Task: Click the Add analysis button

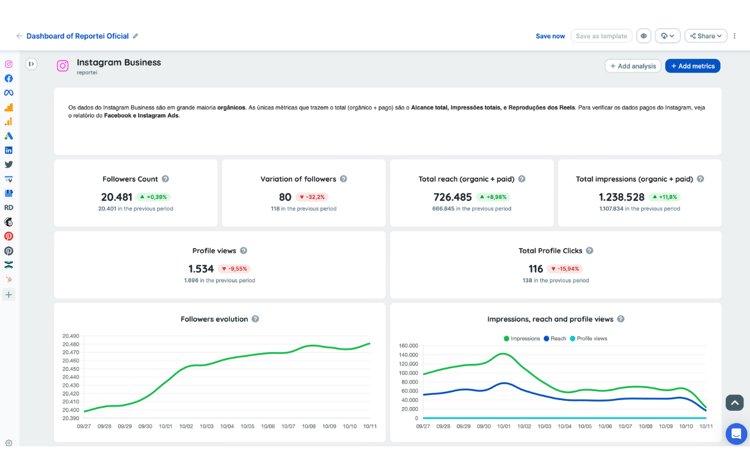Action: [x=633, y=66]
